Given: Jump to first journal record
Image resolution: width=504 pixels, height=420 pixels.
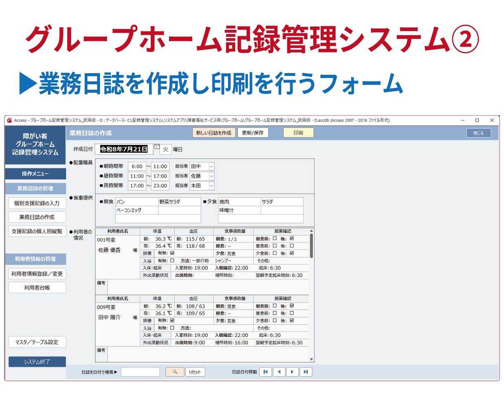Looking at the screenshot, I should (265, 372).
